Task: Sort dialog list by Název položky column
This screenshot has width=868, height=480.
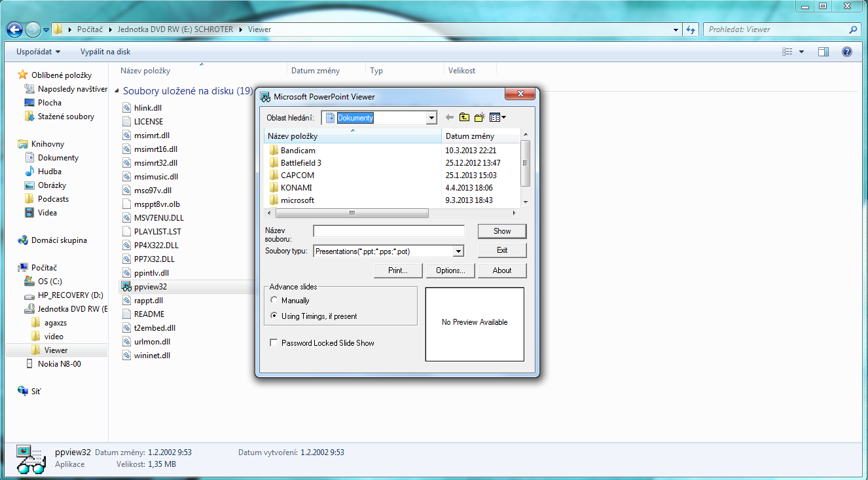Action: point(353,136)
